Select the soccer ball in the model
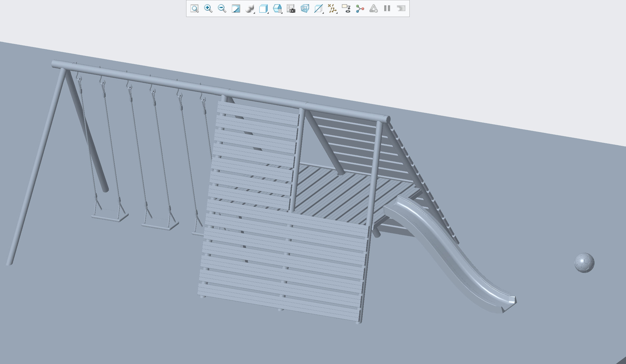This screenshot has width=626, height=364. 584,263
